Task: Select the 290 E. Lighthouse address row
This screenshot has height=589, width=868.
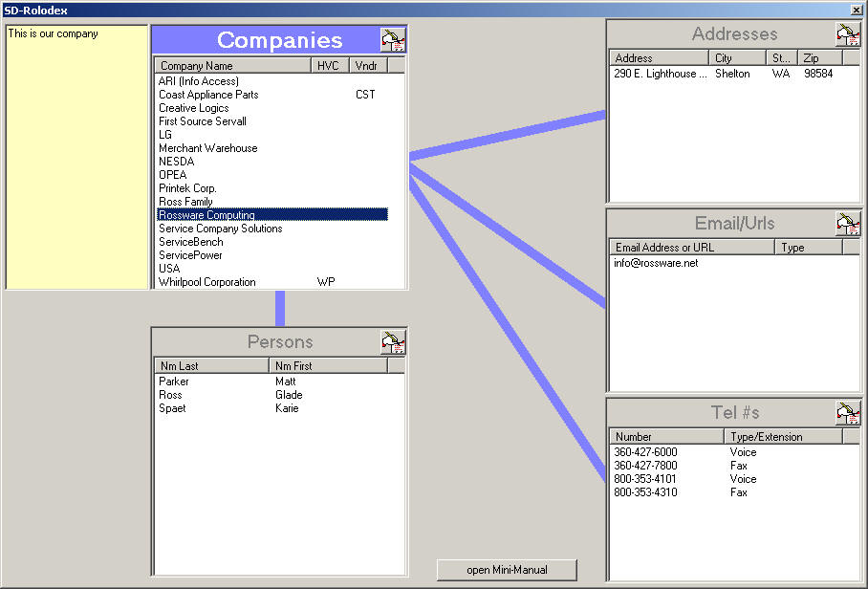Action: click(x=661, y=74)
